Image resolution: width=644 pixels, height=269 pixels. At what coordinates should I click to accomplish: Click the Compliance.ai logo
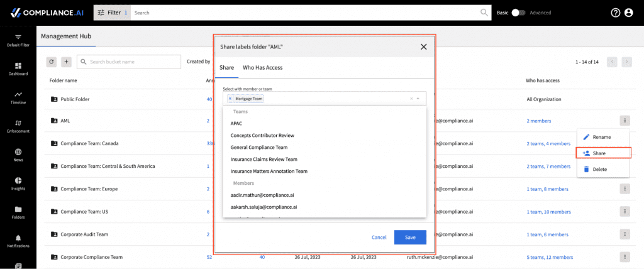pos(47,13)
